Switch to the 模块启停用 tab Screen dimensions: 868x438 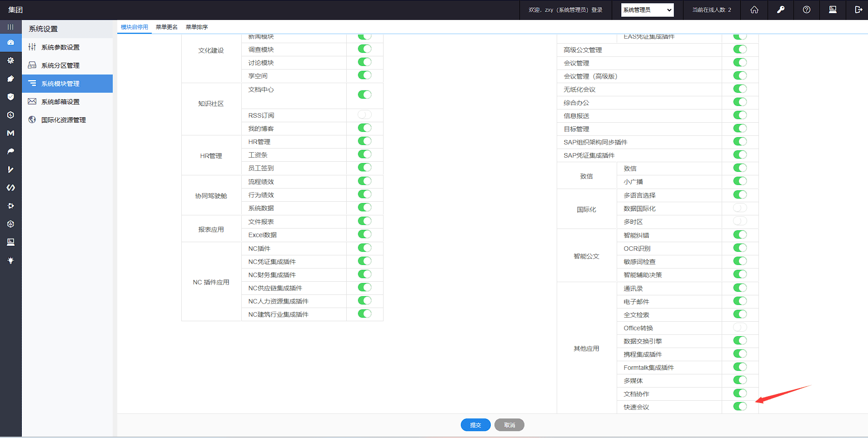135,27
